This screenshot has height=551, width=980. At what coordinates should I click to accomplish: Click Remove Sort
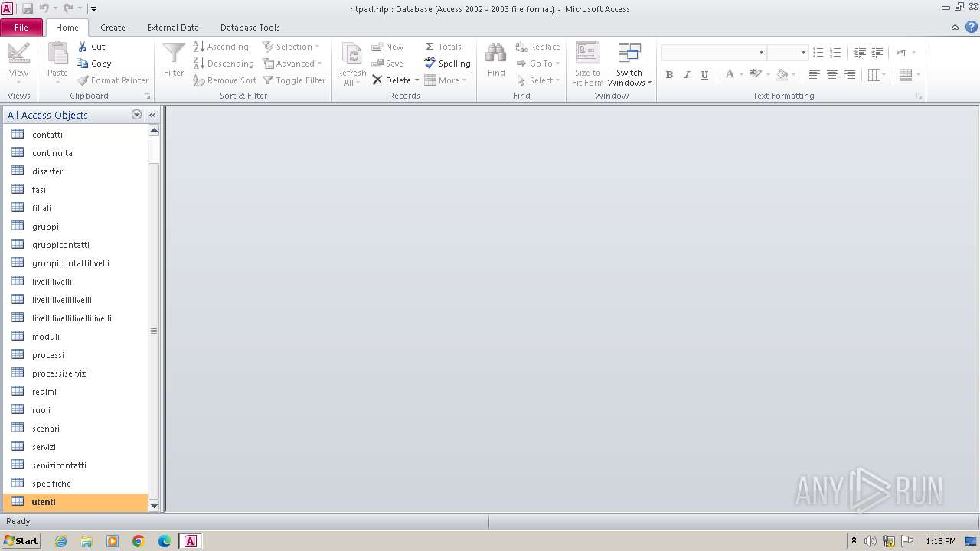tap(224, 80)
